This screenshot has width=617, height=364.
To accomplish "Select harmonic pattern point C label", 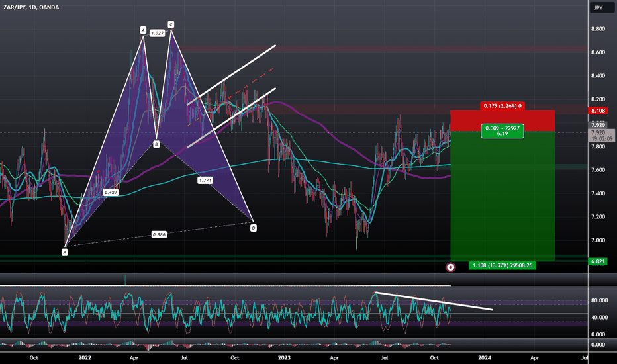I will 171,24.
